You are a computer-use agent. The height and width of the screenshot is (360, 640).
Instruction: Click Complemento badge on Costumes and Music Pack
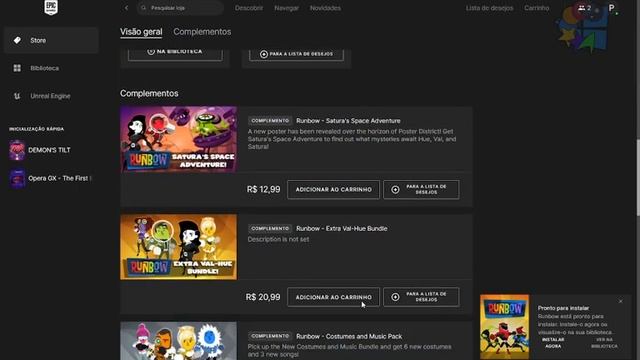pos(270,336)
